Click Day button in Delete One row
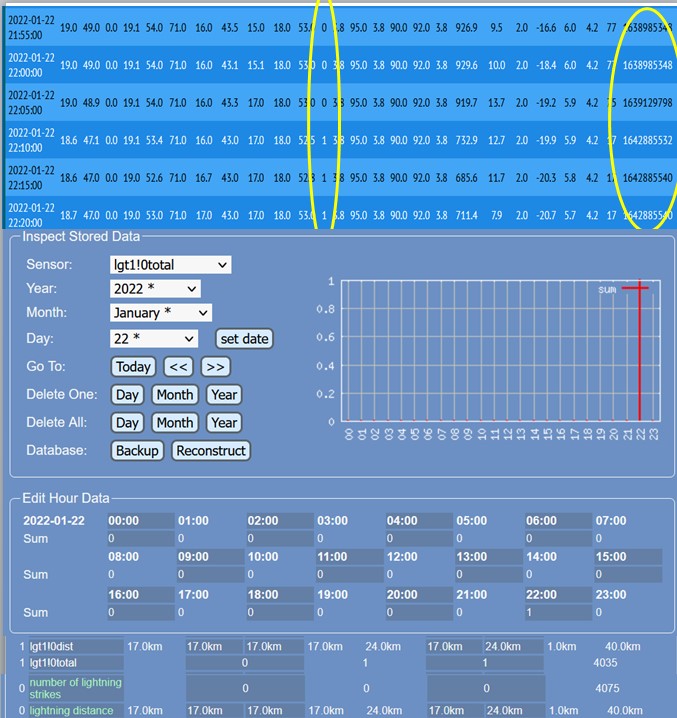Screen dimensions: 677x718 (x=127, y=395)
